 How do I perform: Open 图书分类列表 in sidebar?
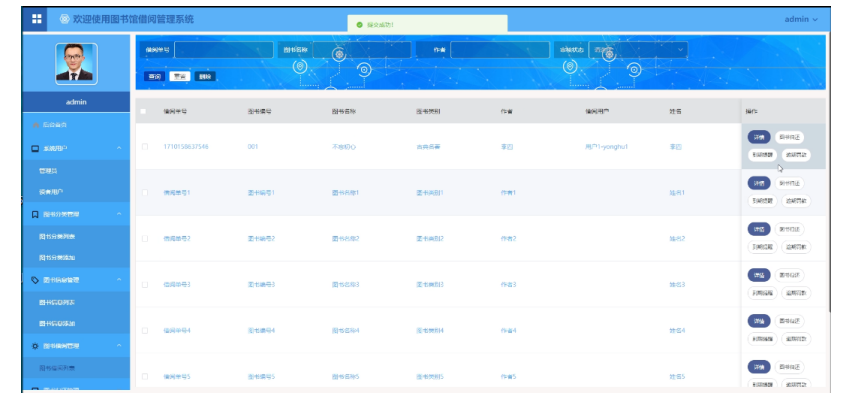[76, 237]
